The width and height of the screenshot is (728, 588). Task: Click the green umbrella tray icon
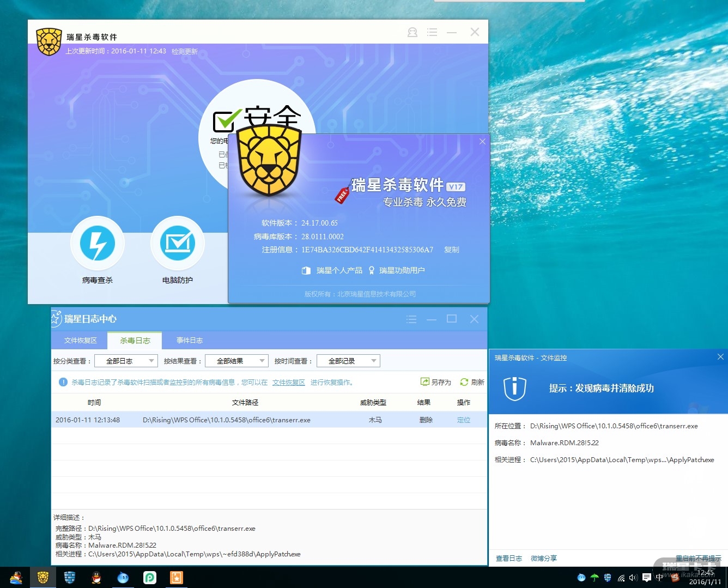pos(594,578)
